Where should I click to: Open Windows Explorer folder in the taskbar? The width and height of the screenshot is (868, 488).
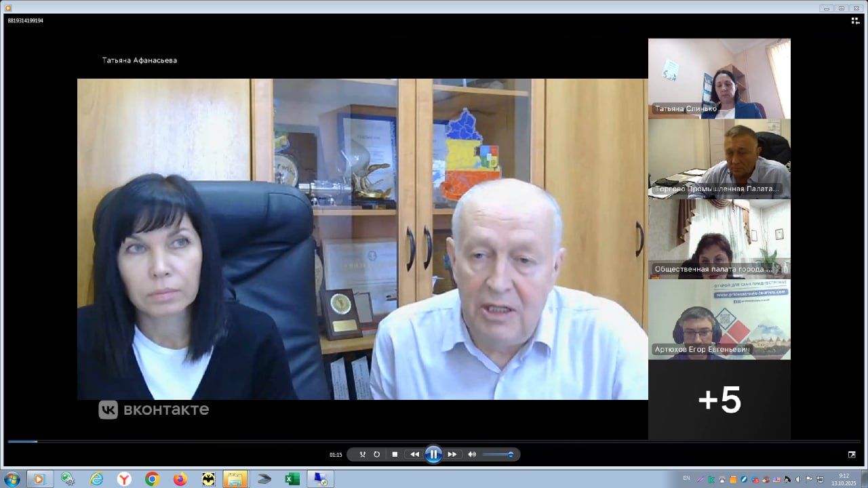(x=235, y=479)
